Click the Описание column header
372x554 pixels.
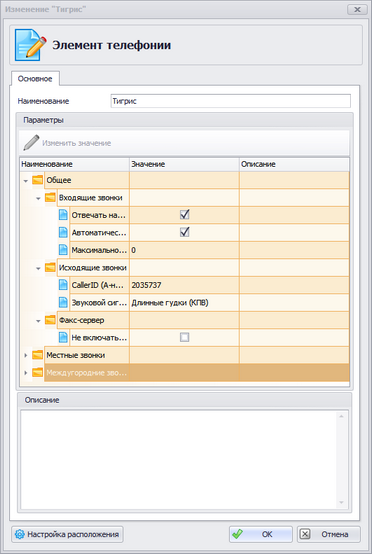pos(294,164)
